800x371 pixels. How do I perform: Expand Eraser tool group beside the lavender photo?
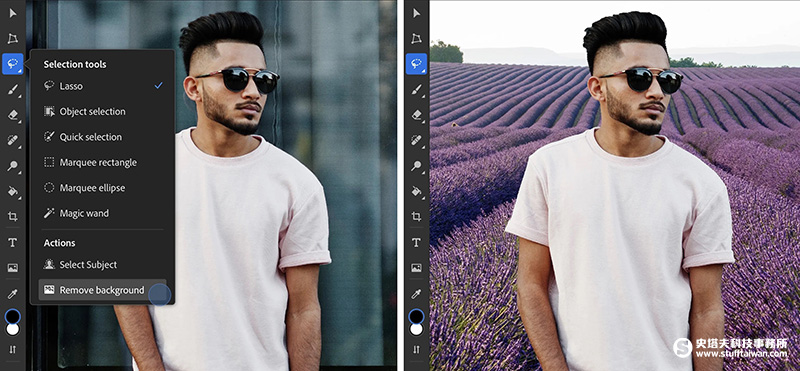tap(416, 115)
